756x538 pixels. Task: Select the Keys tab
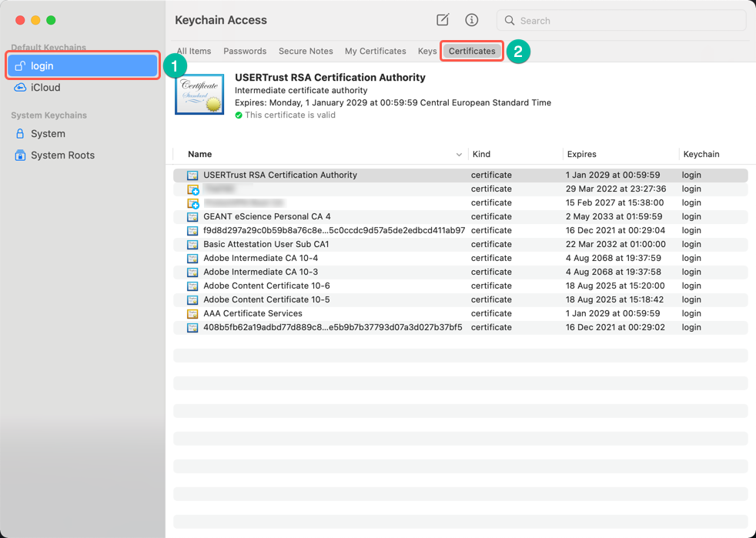[427, 51]
